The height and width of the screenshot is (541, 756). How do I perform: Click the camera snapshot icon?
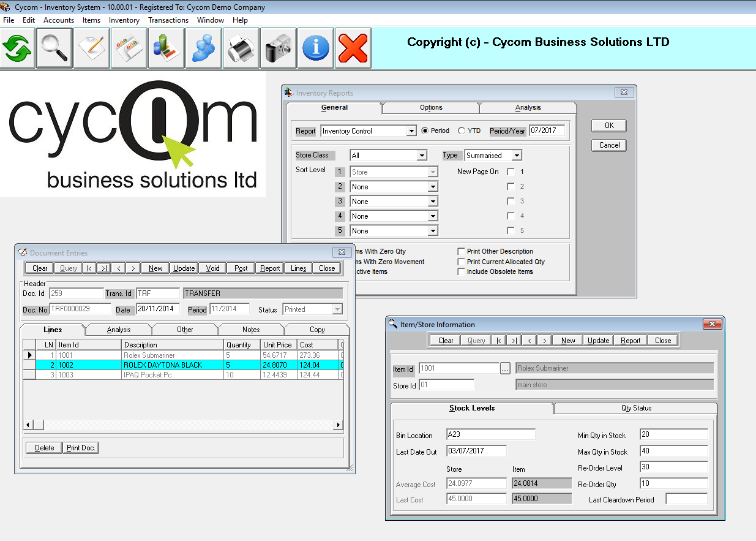tap(278, 48)
